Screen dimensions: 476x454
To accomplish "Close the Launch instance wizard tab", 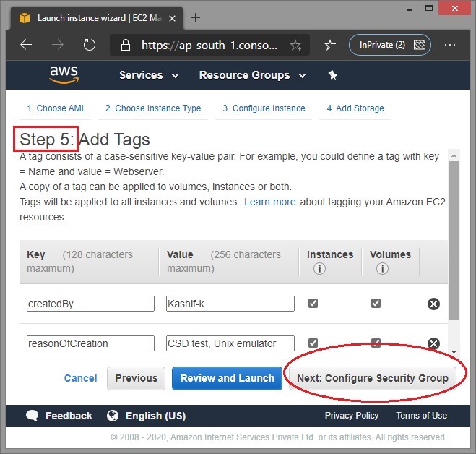I will point(172,19).
